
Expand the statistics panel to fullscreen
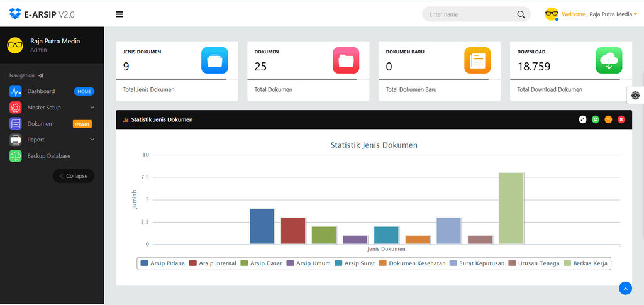[582, 119]
